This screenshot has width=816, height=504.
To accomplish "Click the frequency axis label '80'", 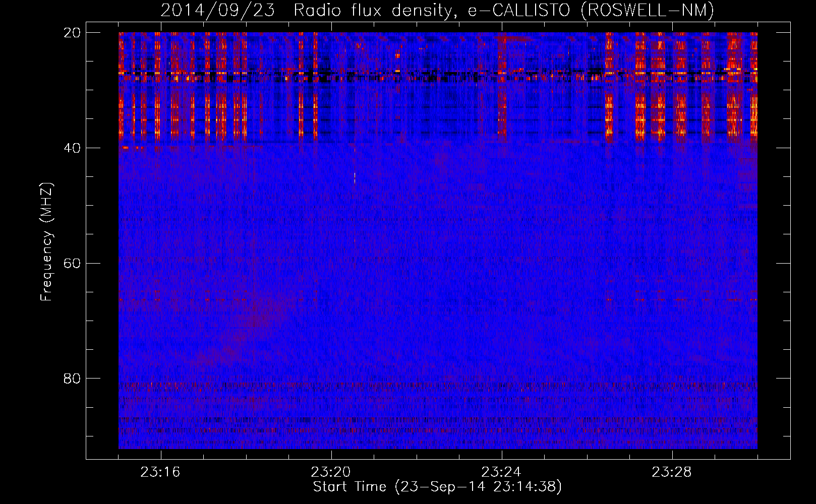I will point(72,379).
